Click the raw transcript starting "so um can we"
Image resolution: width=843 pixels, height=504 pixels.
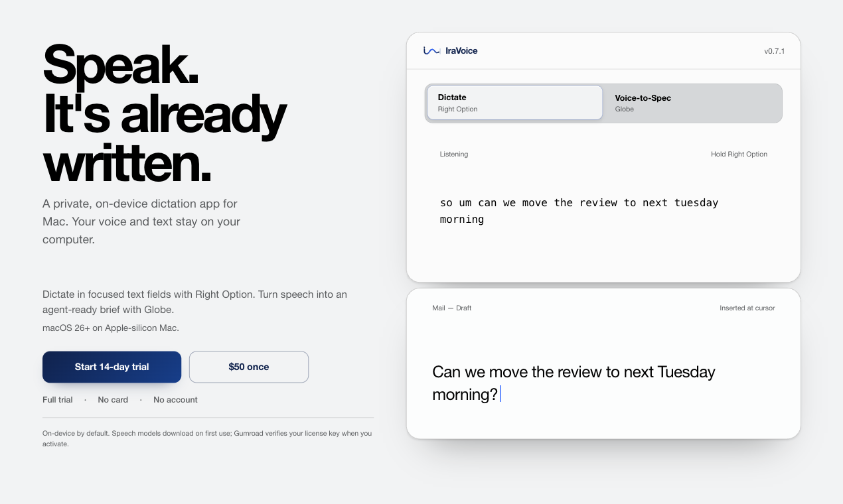click(x=579, y=211)
